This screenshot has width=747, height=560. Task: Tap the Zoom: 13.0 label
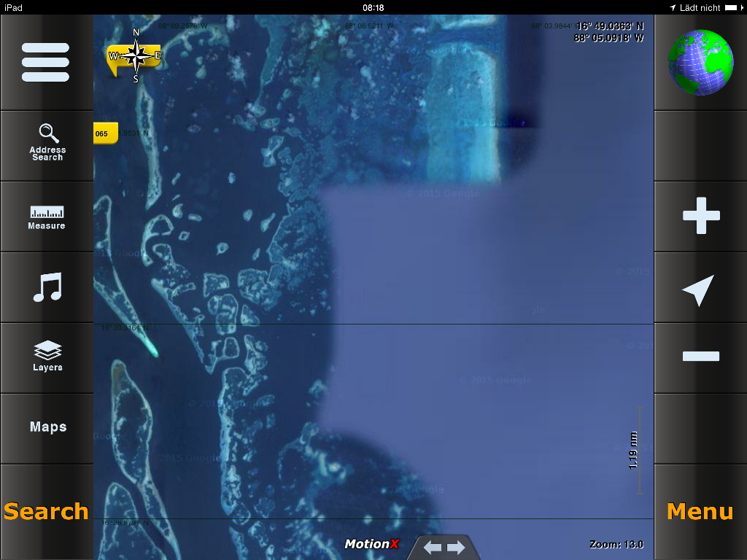click(x=616, y=545)
